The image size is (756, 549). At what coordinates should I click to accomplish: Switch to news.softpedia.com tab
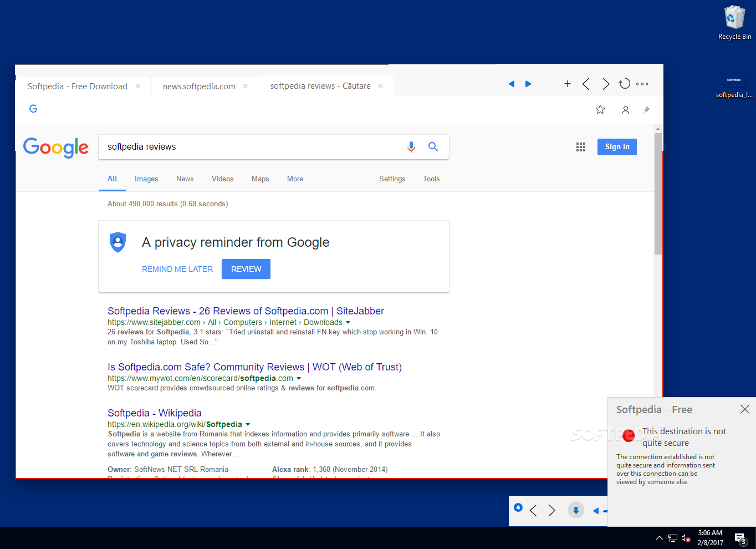(199, 87)
